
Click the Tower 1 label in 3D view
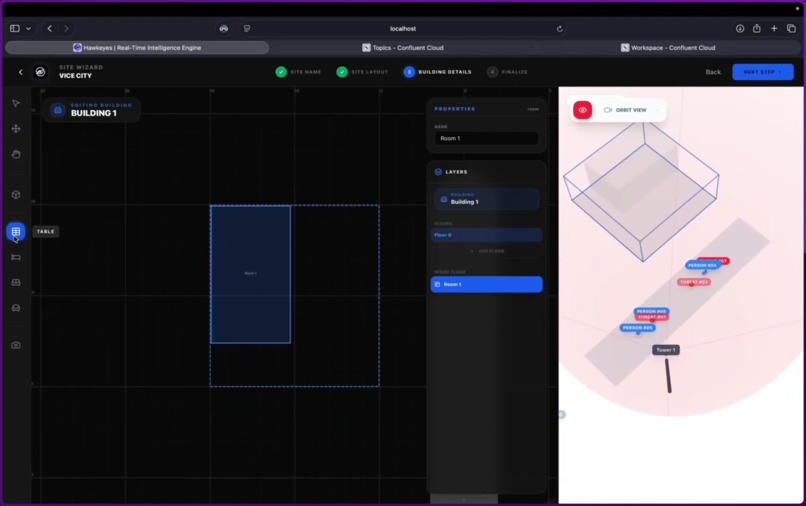(x=666, y=350)
